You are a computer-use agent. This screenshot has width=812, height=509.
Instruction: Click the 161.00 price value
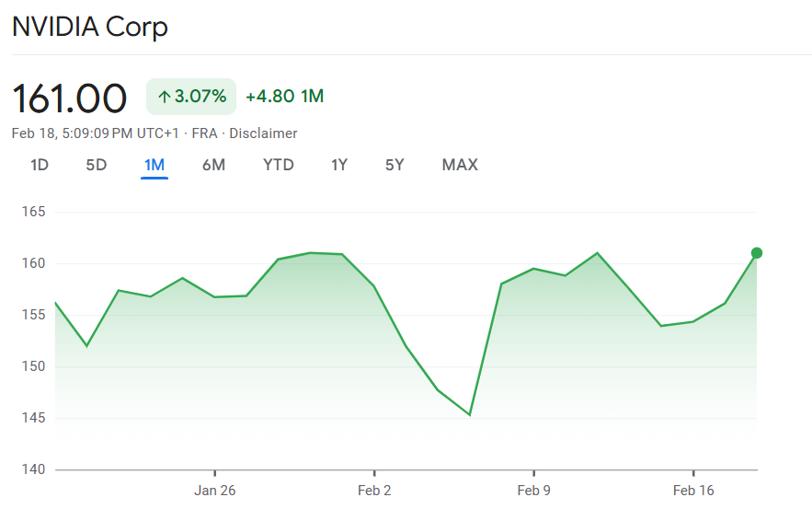[69, 98]
